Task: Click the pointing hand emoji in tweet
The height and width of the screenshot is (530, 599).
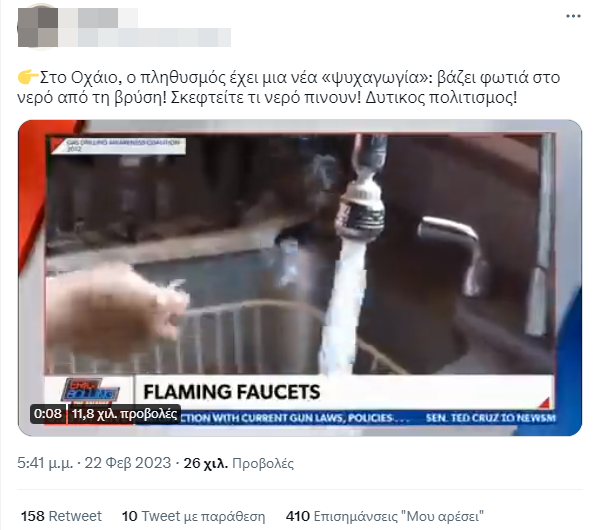Action: (28, 77)
